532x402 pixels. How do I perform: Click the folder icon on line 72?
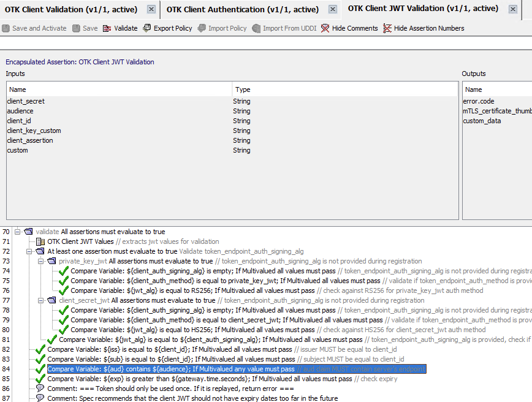[x=40, y=251]
